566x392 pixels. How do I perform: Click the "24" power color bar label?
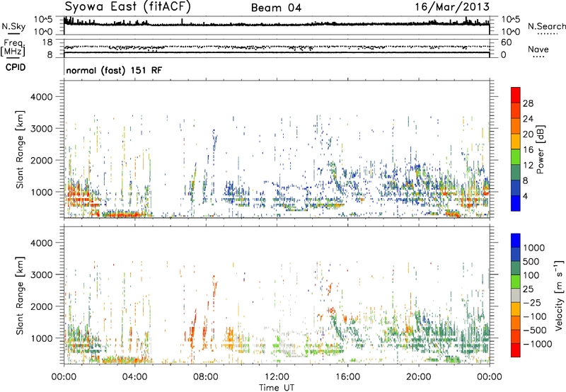tap(528, 119)
